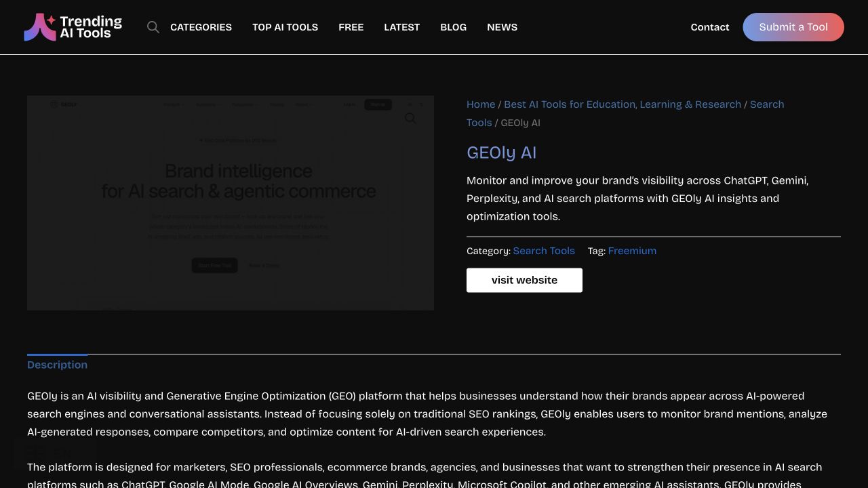Open the search magnifier in the navbar
The width and height of the screenshot is (868, 488).
(153, 27)
